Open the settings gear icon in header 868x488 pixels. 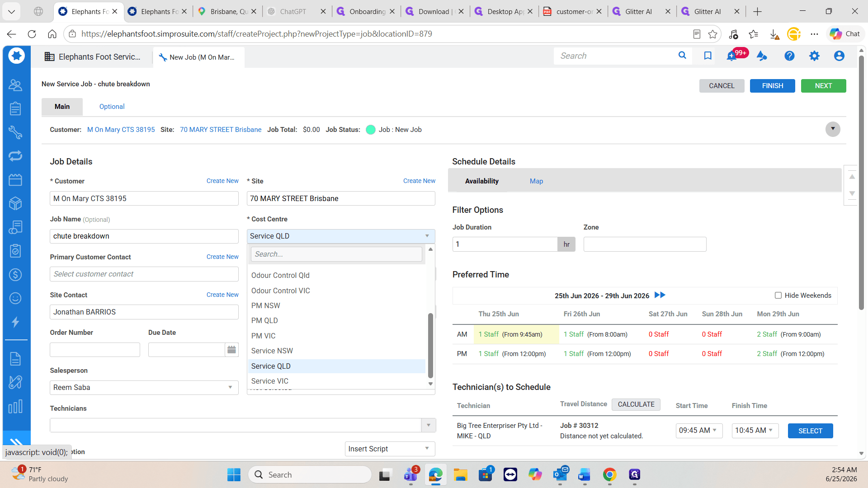(814, 56)
